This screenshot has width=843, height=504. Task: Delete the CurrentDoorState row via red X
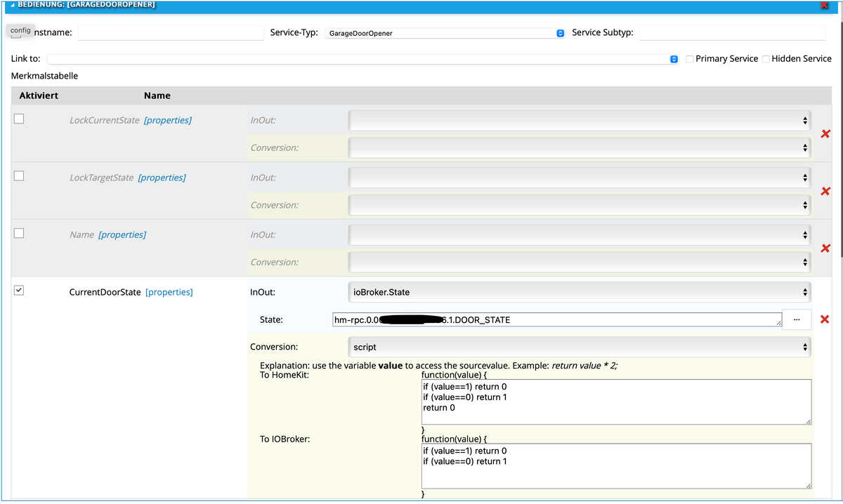coord(825,320)
